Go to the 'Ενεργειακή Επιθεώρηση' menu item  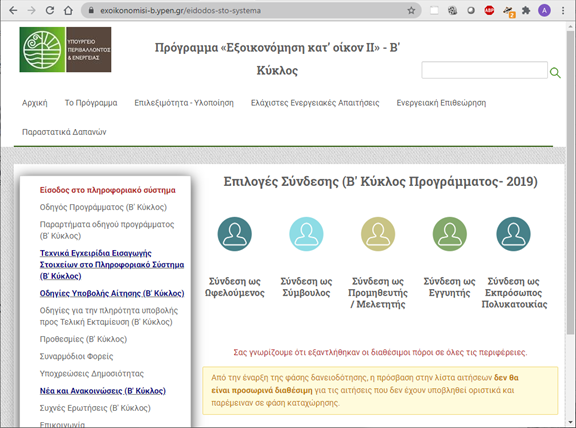pyautogui.click(x=441, y=103)
